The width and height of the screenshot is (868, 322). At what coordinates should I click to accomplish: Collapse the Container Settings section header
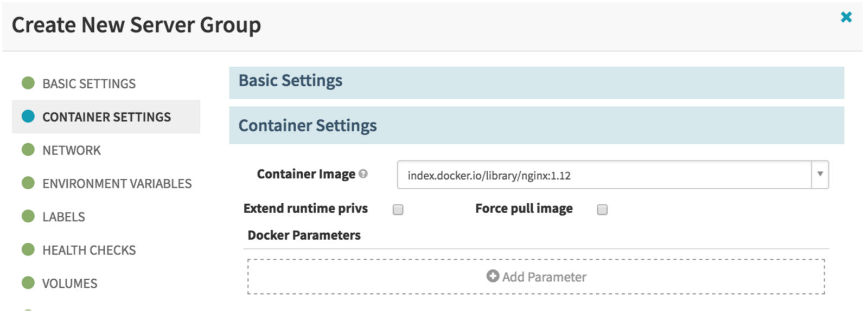click(536, 125)
